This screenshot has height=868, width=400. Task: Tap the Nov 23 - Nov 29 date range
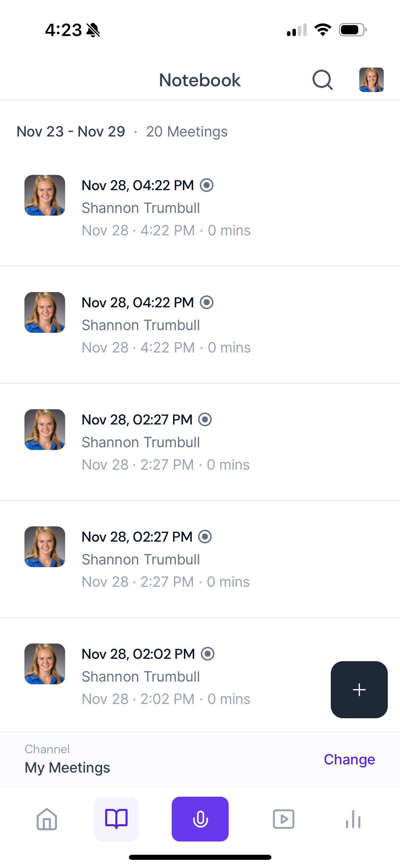(x=71, y=132)
